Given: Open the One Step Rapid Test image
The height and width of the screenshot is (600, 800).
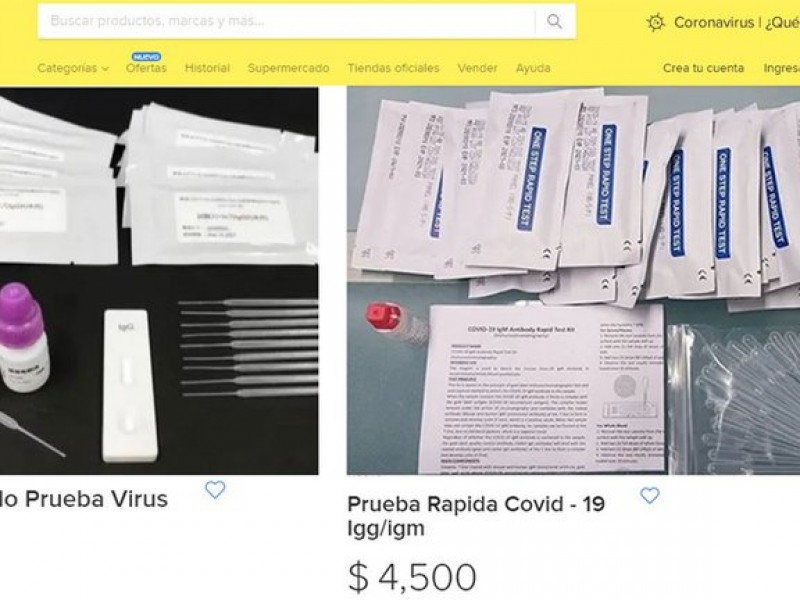Looking at the screenshot, I should point(573,281).
